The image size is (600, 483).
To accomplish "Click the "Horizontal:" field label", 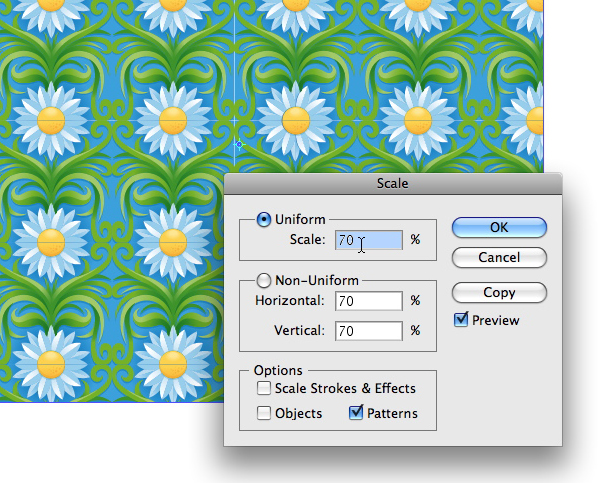I will pos(290,301).
